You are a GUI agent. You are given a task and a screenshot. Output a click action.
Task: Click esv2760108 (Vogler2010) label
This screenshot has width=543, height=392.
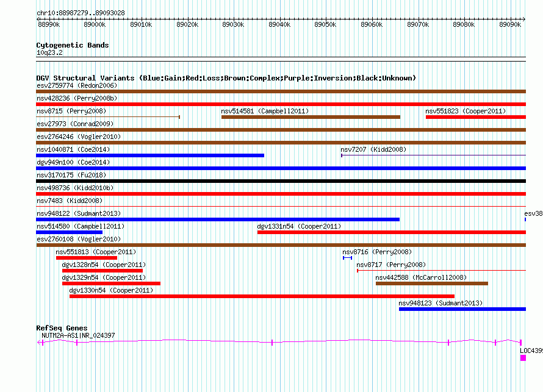click(x=79, y=239)
